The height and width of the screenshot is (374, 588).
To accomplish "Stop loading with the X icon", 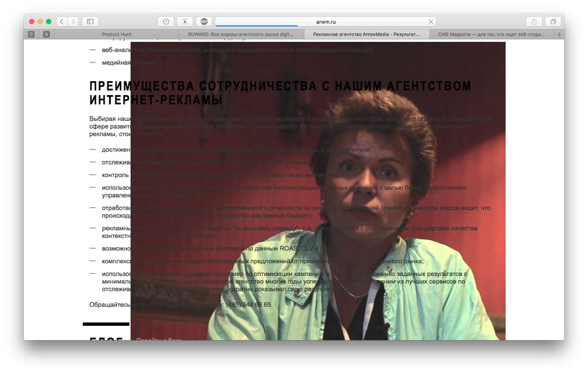I will point(431,22).
